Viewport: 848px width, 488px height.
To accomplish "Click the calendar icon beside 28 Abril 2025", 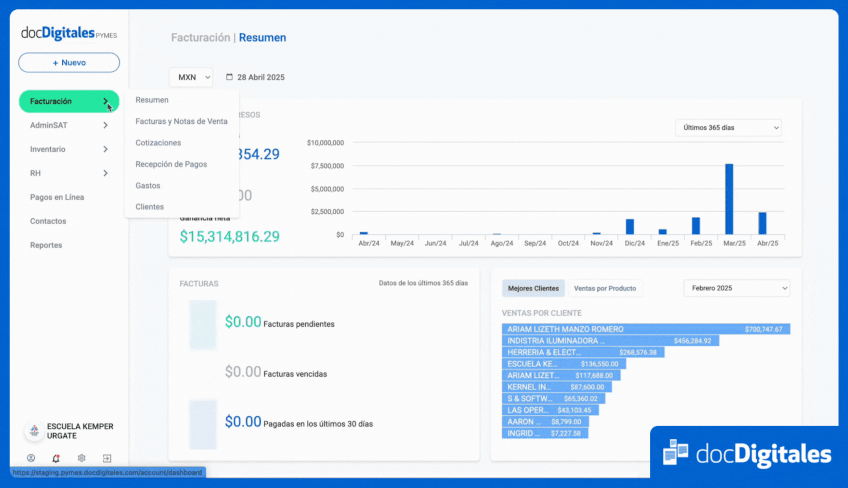I will tap(229, 77).
